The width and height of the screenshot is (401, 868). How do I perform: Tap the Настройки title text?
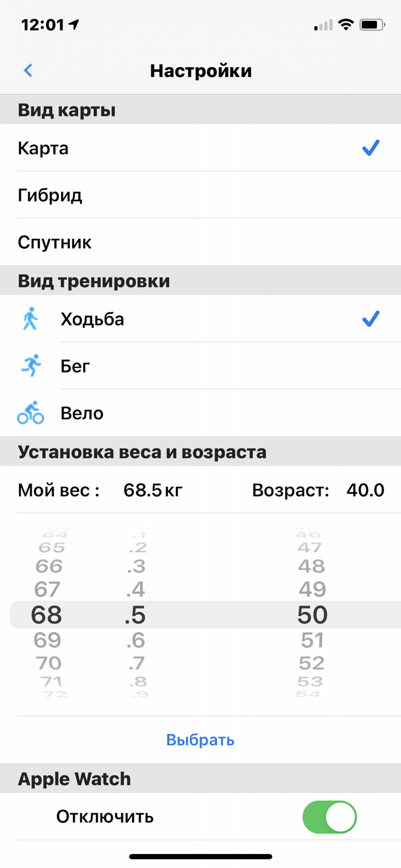(201, 70)
